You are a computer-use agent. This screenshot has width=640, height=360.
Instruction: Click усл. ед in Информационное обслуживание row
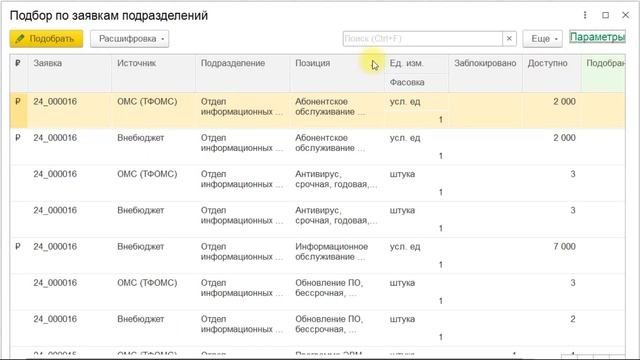click(x=405, y=246)
